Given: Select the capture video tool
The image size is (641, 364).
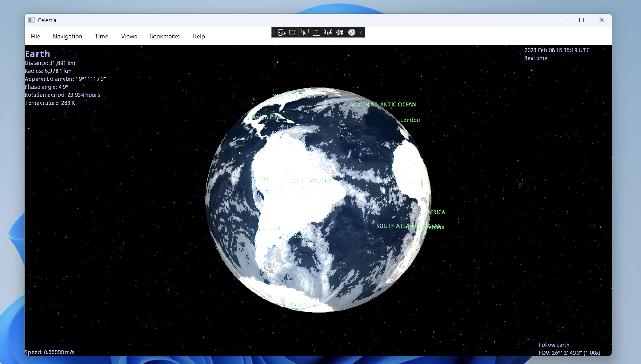Looking at the screenshot, I should coord(292,32).
